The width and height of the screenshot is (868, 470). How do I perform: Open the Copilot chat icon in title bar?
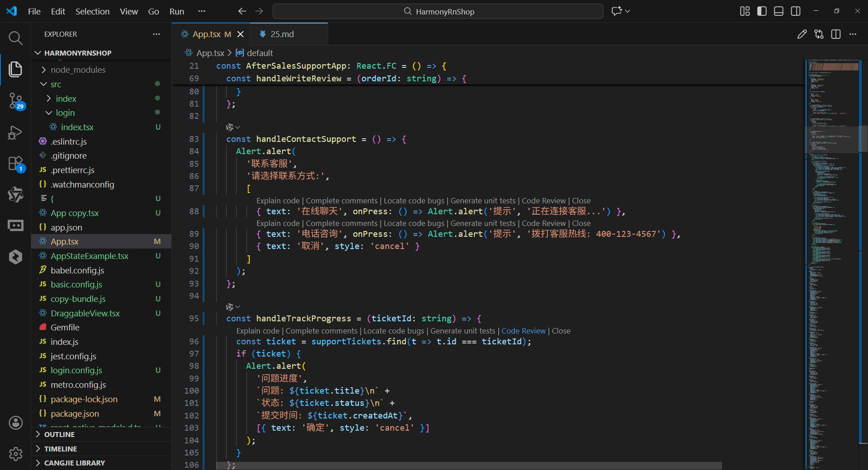[617, 11]
